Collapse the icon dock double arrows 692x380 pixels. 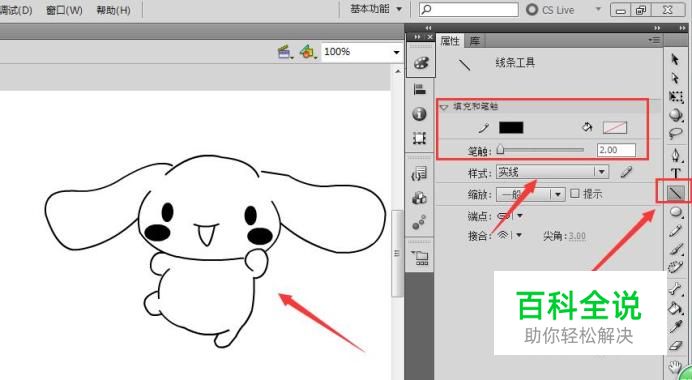click(x=417, y=37)
